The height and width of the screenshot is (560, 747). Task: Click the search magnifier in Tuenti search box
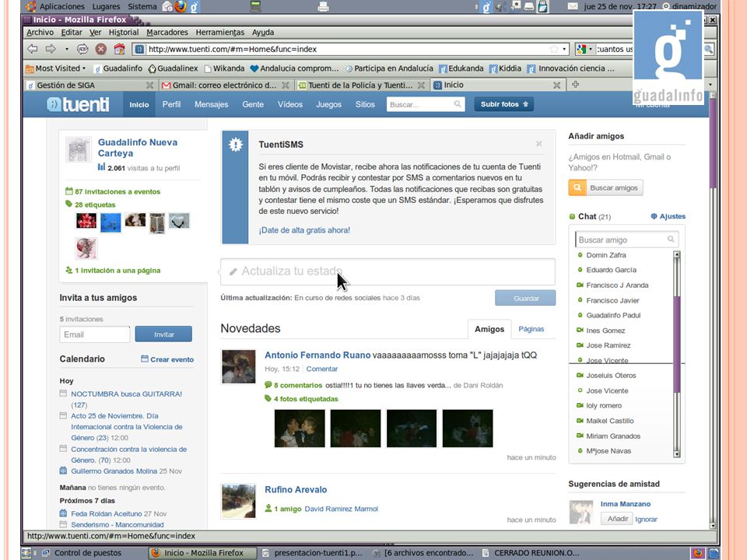(458, 103)
